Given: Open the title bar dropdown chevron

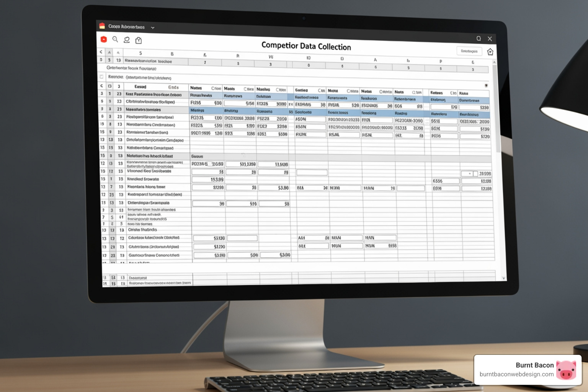Looking at the screenshot, I should pos(152,28).
